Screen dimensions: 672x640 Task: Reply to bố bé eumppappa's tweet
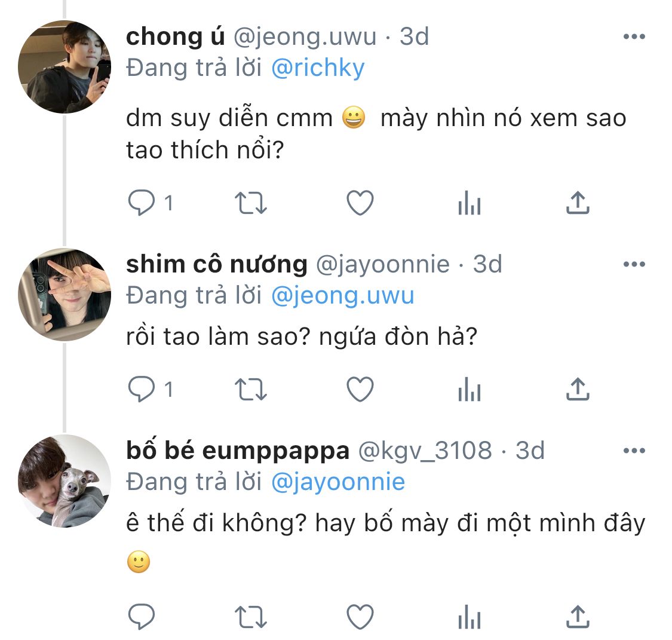(142, 616)
